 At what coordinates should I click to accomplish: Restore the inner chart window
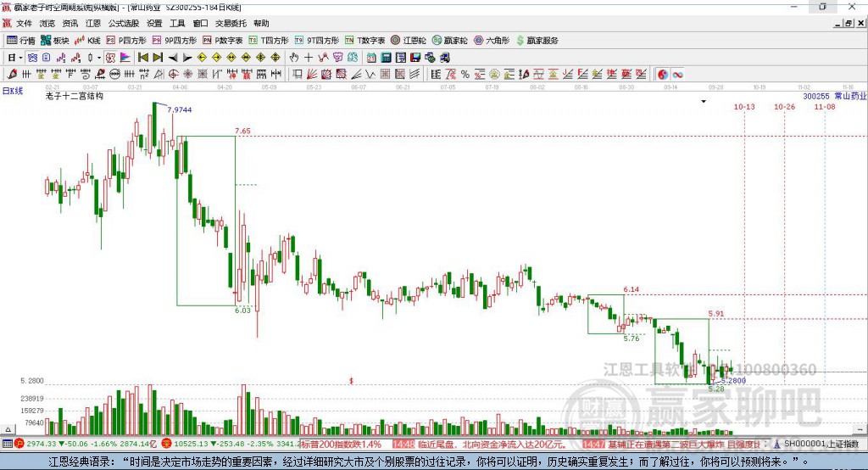[x=849, y=23]
